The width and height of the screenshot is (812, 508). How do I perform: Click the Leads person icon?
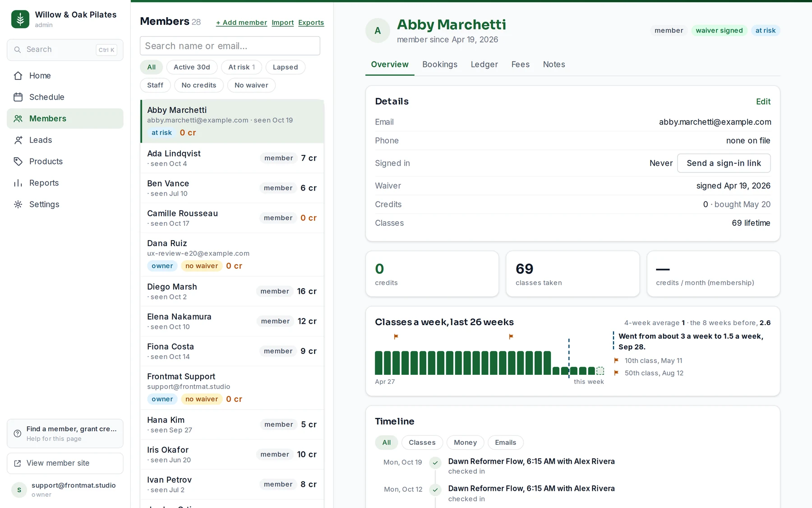18,140
